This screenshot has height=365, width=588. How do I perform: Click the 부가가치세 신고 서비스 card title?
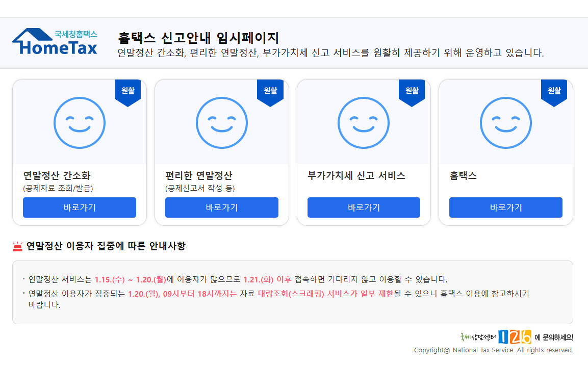(x=356, y=175)
